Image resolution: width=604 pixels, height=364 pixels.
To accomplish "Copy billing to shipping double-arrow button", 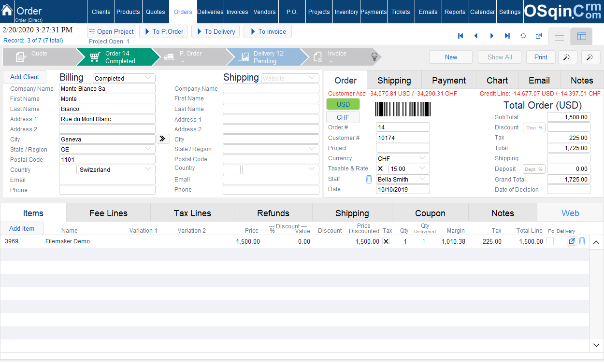I will coord(163,139).
